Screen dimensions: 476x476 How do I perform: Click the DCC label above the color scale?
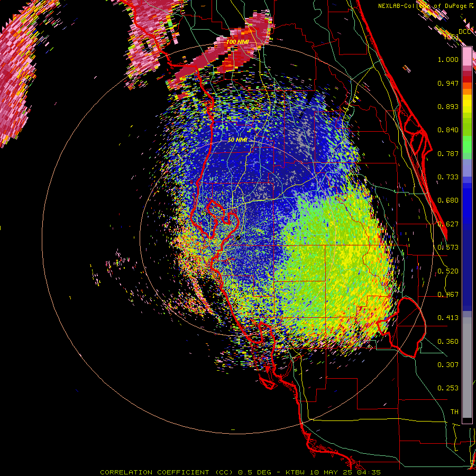click(x=464, y=32)
